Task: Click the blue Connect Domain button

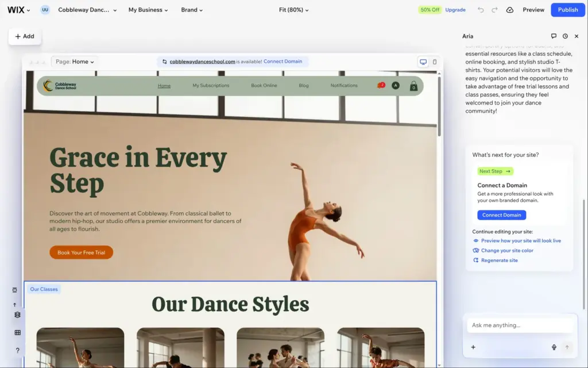Action: pyautogui.click(x=501, y=215)
